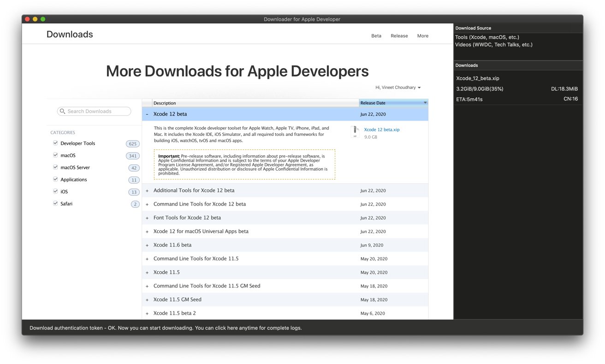
Task: Select Videos (WWDC, Tech Talks, etc.) source
Action: pos(493,45)
